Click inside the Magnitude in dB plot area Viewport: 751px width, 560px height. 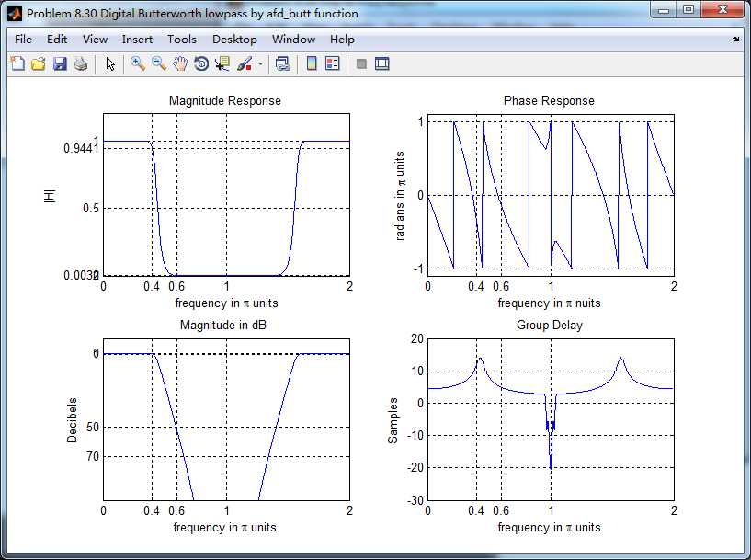(226, 419)
